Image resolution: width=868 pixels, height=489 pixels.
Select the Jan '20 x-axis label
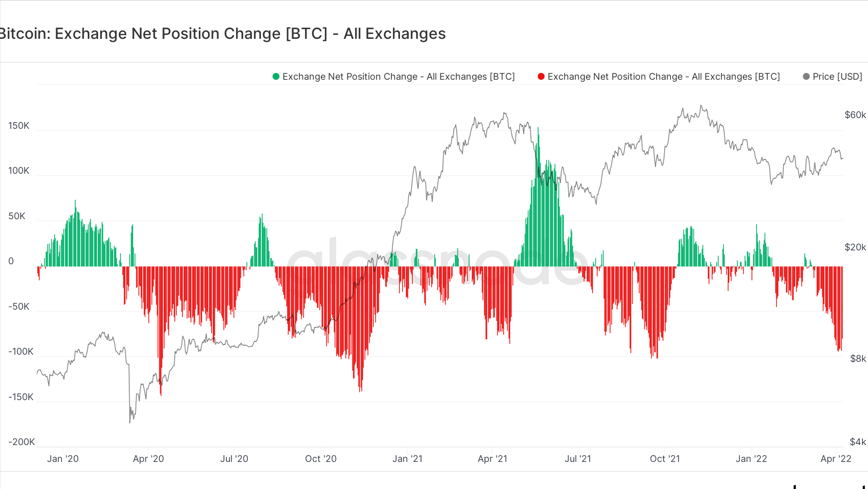click(x=63, y=459)
